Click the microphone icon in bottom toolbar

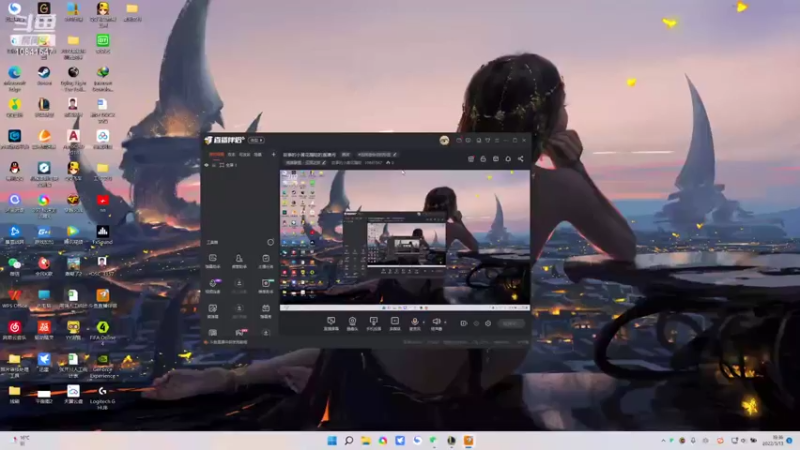(415, 322)
